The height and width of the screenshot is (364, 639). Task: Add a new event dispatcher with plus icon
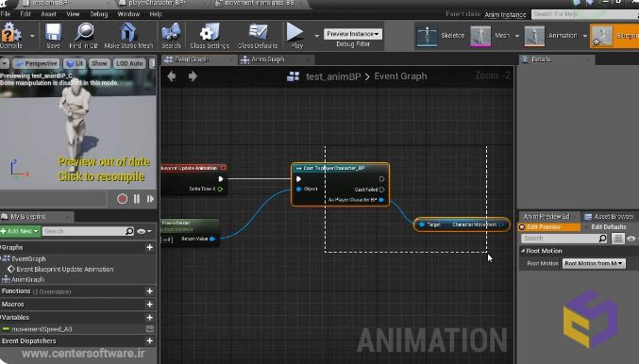point(149,340)
